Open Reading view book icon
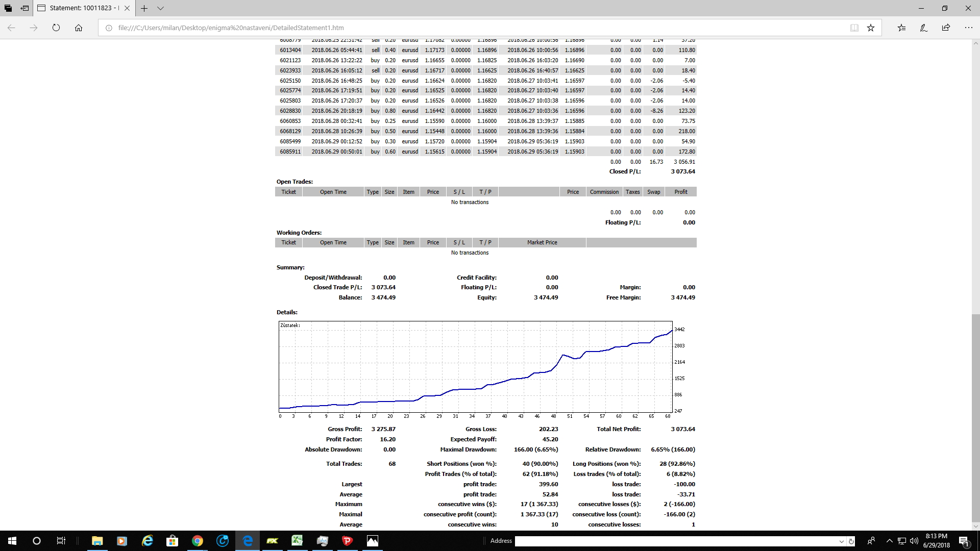 pyautogui.click(x=854, y=28)
